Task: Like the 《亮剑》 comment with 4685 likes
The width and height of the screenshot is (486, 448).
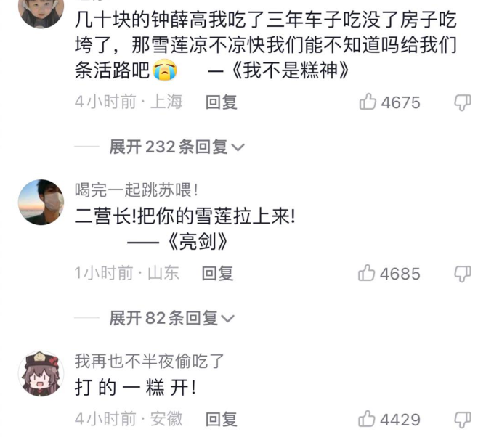Action: [367, 273]
